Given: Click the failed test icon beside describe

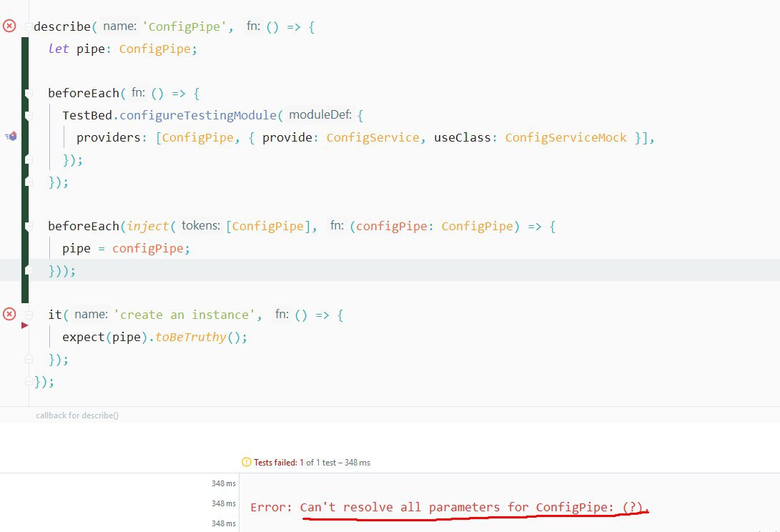Looking at the screenshot, I should pyautogui.click(x=9, y=26).
